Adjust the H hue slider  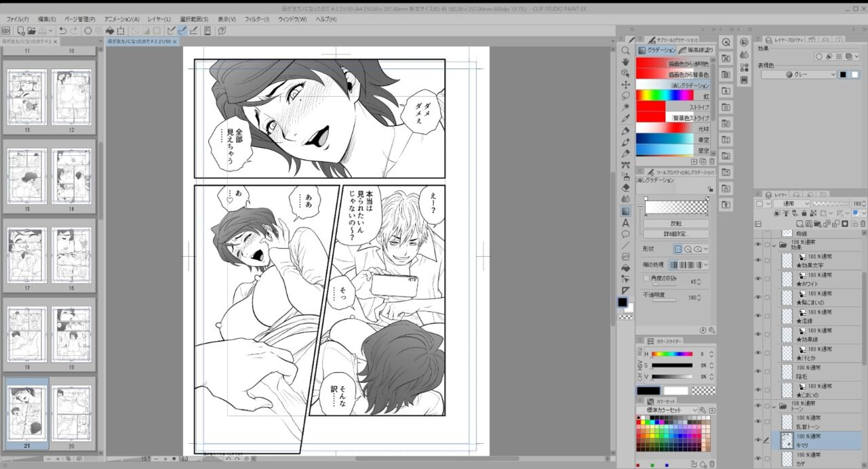click(x=672, y=354)
